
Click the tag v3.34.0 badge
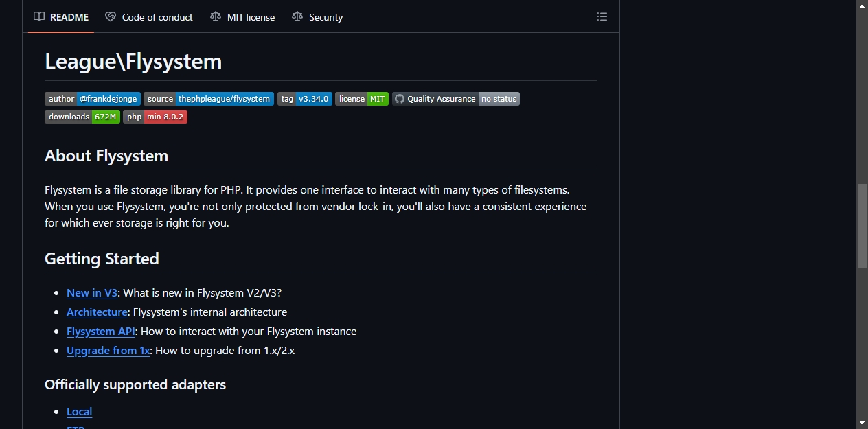point(305,99)
